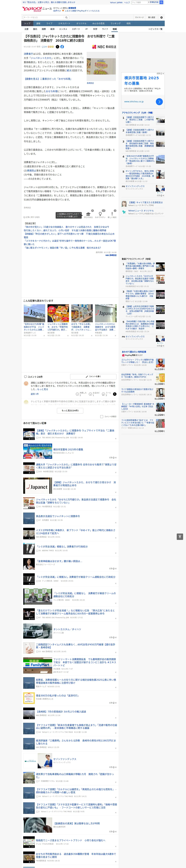Click the keyword search magnifier icon

[66, 17]
